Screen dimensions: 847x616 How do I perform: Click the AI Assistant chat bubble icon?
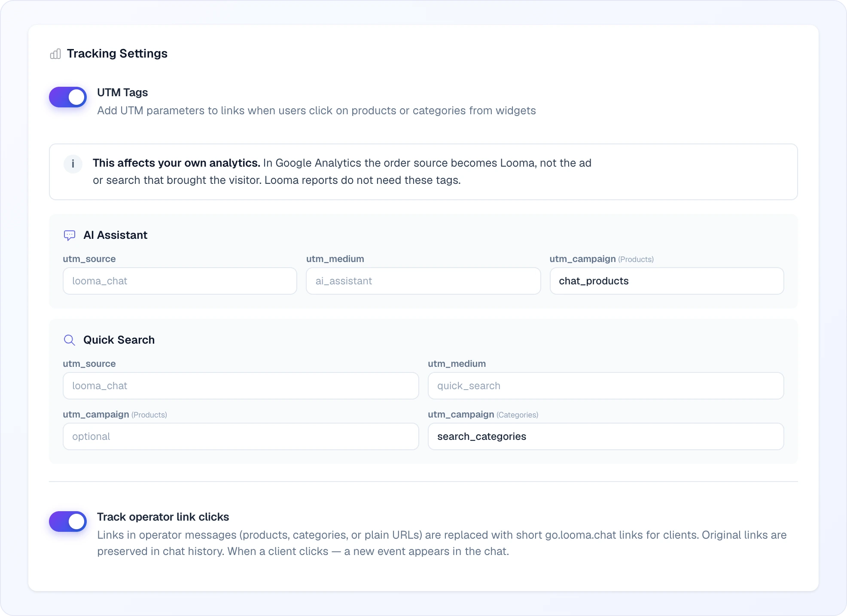70,235
